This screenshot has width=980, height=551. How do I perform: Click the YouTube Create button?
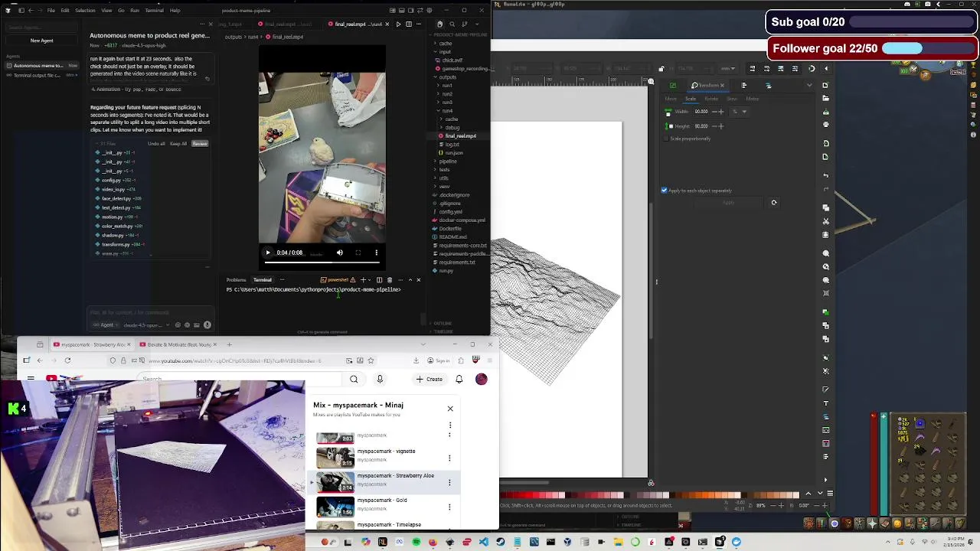click(430, 380)
